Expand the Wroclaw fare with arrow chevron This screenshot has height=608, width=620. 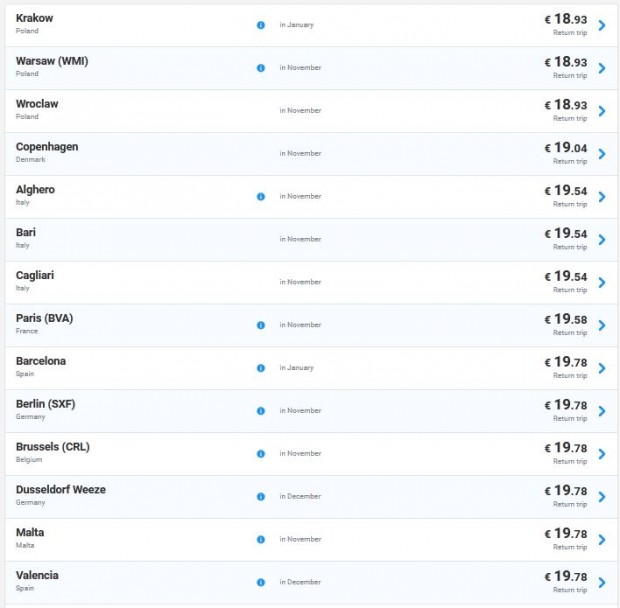602,111
